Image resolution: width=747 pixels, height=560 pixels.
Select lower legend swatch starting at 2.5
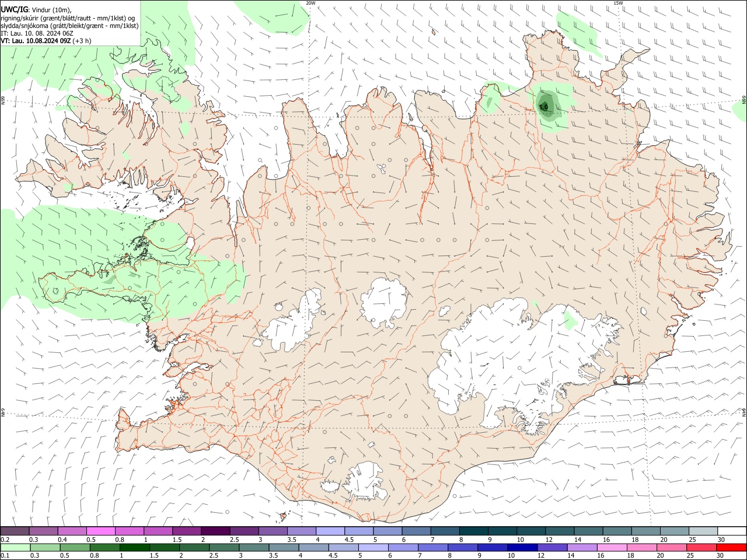click(x=224, y=548)
